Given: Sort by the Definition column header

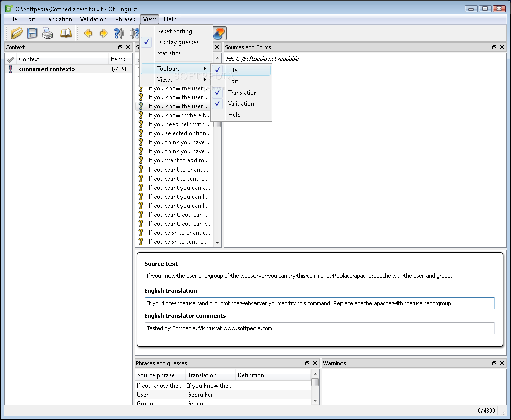Looking at the screenshot, I should 273,375.
